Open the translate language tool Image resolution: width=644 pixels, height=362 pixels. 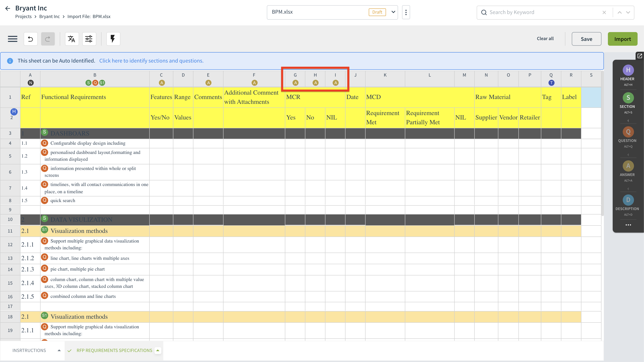click(x=72, y=39)
